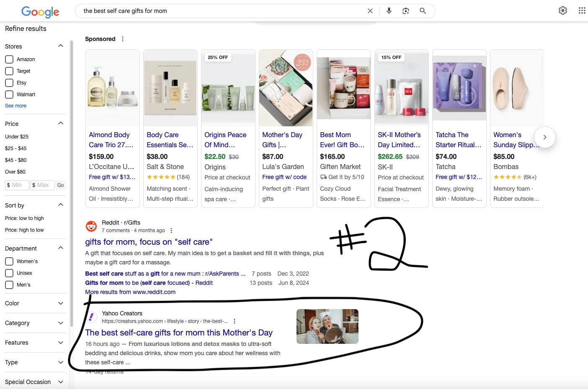Image resolution: width=588 pixels, height=389 pixels.
Task: Check the Amazon store filter
Action: point(9,59)
